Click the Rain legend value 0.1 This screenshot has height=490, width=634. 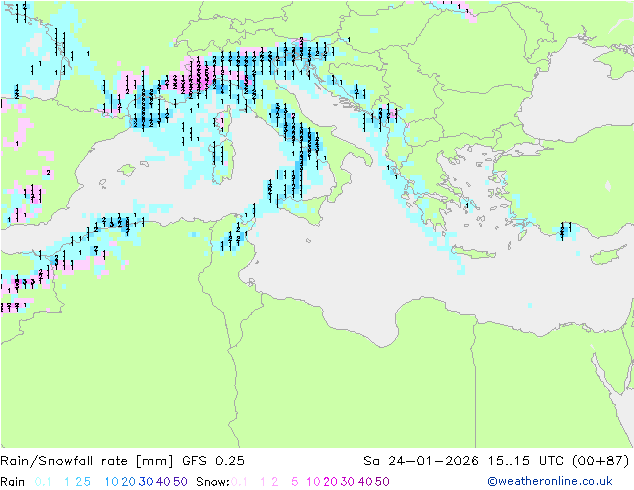click(43, 482)
